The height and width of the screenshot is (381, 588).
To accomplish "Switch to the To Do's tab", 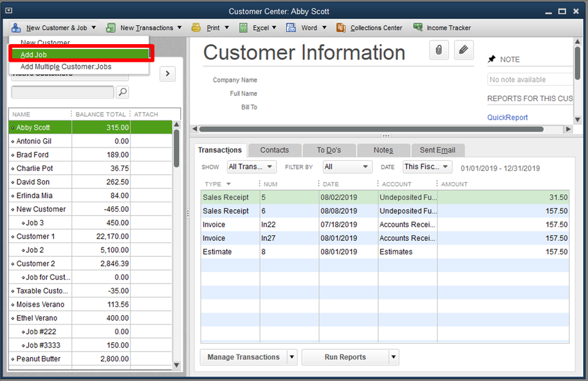I will click(x=329, y=150).
